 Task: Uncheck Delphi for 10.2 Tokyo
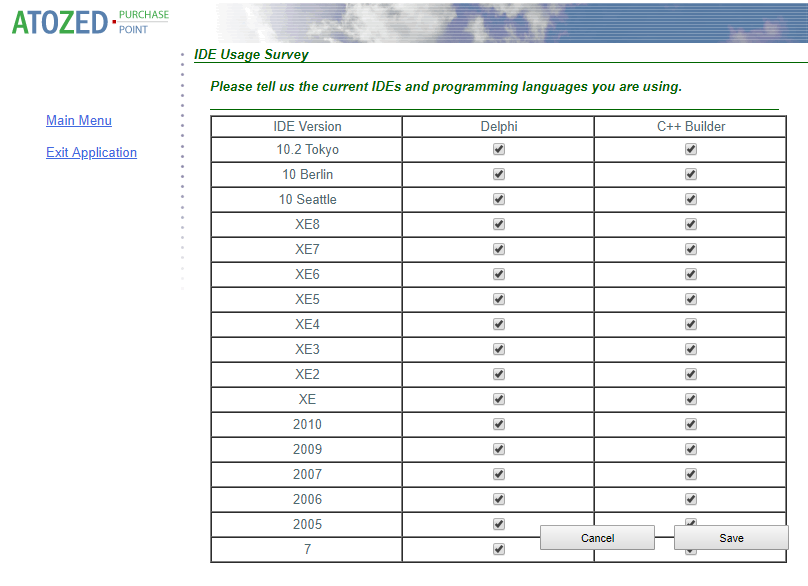click(x=497, y=149)
